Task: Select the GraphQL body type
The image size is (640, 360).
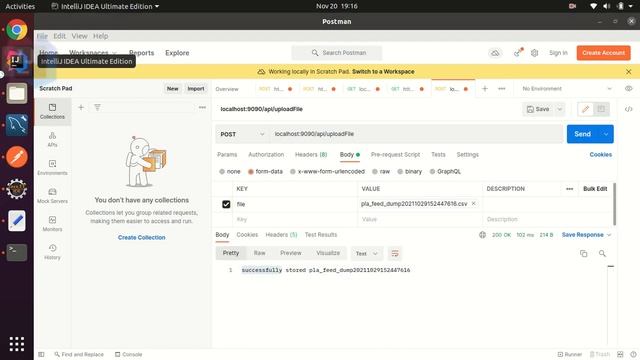Action: [x=445, y=171]
